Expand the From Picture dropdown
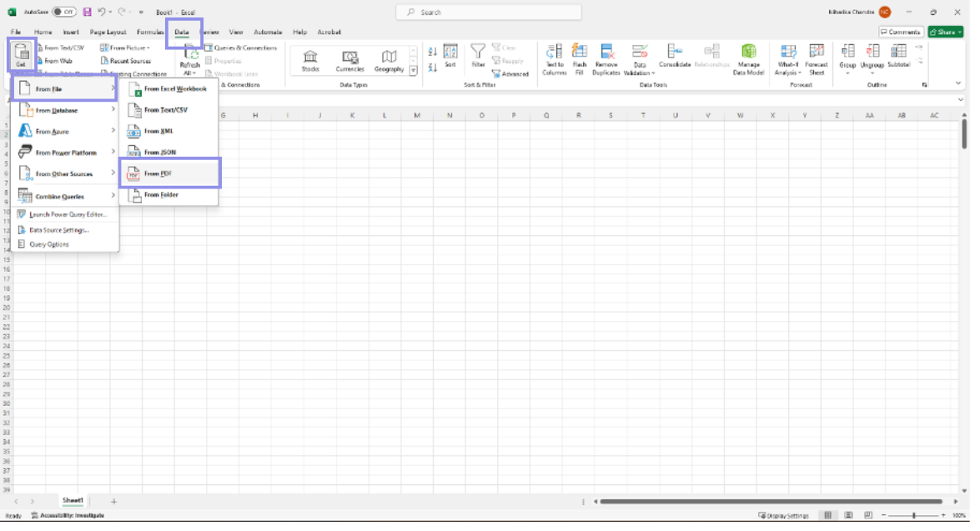Screen dimensions: 980x531 pyautogui.click(x=127, y=48)
